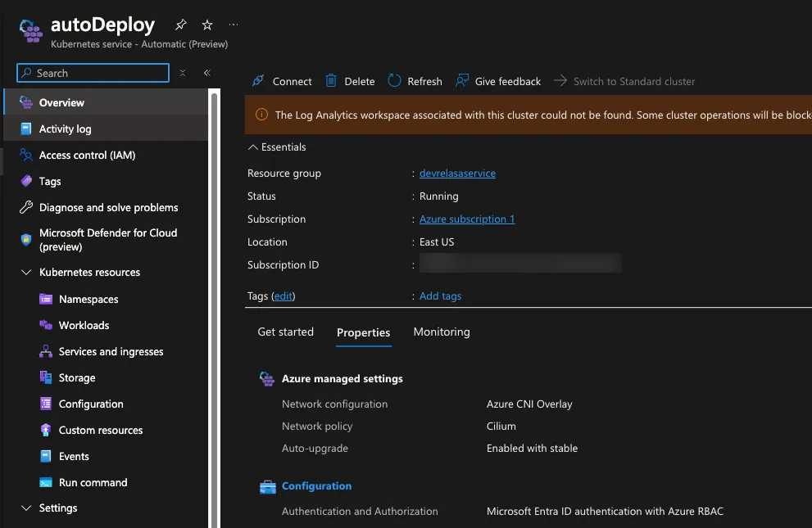This screenshot has height=528, width=812.
Task: Click the Give feedback person icon
Action: coord(462,81)
